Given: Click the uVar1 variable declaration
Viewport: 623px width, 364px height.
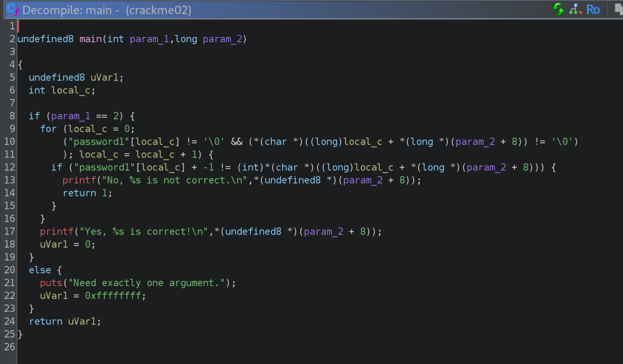Looking at the screenshot, I should [x=105, y=77].
